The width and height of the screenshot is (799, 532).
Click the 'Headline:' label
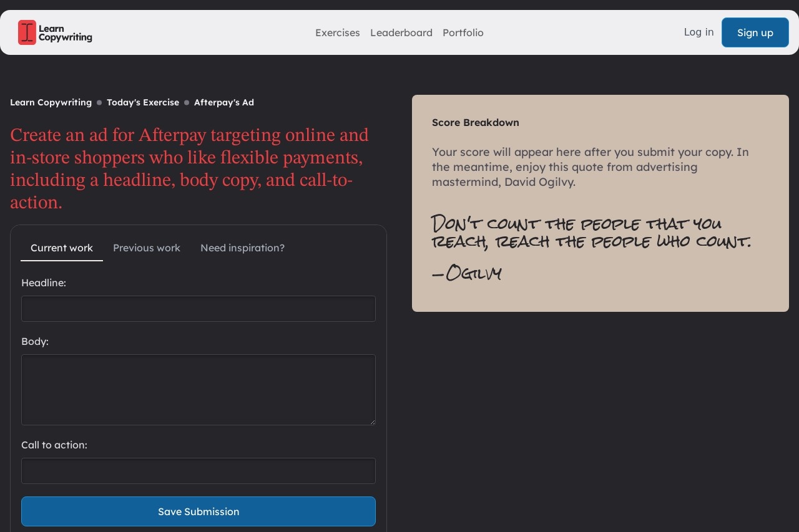pos(44,283)
